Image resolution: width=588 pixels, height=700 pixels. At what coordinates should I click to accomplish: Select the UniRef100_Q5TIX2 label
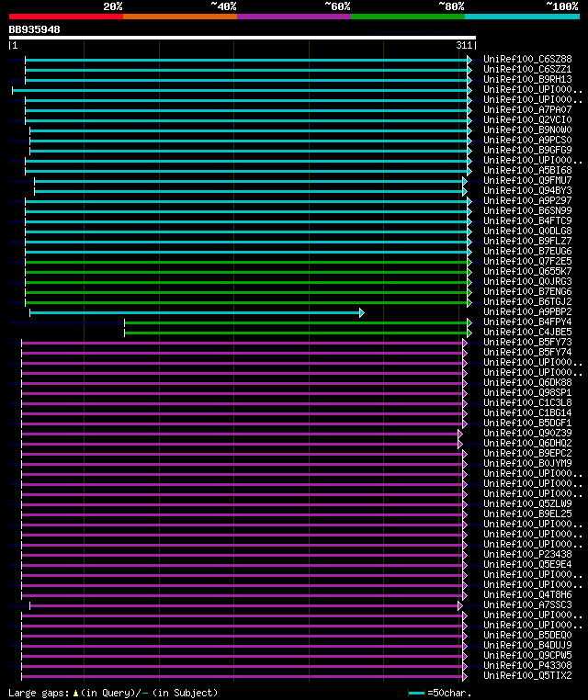(x=527, y=675)
